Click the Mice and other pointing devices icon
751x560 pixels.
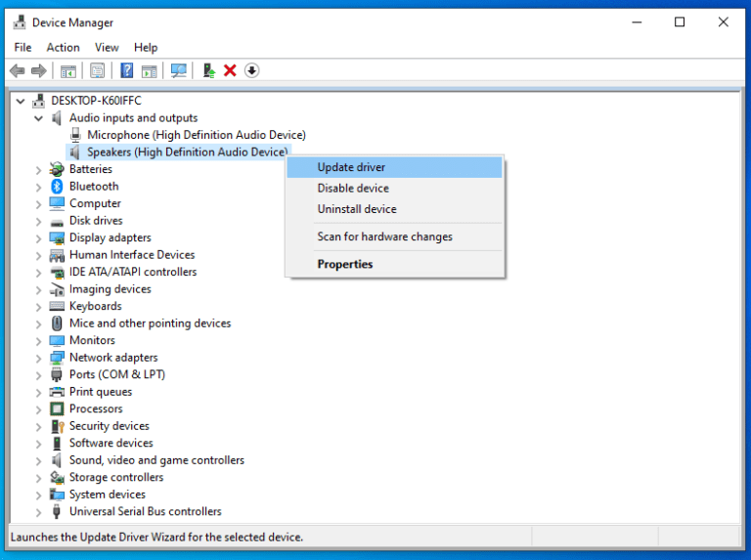pos(57,323)
